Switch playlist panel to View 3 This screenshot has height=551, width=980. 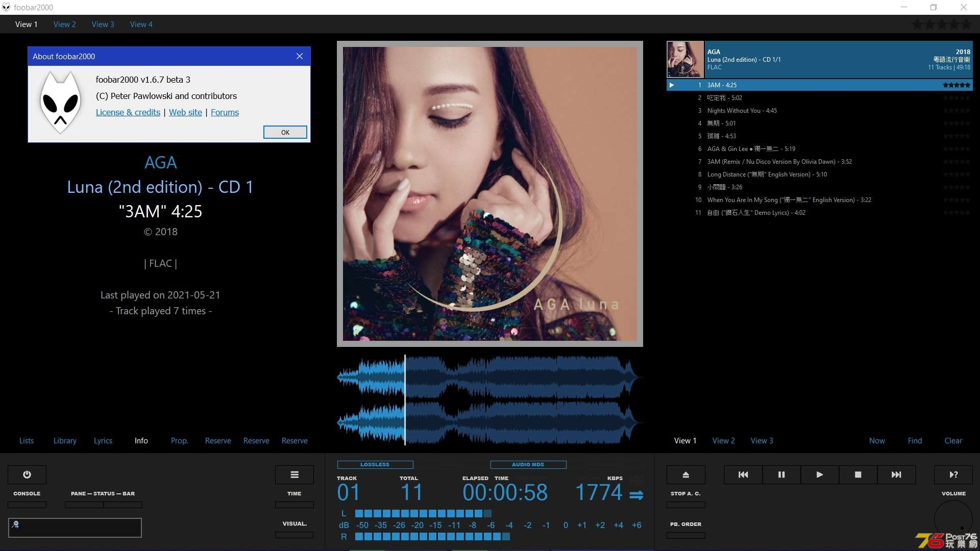(762, 441)
